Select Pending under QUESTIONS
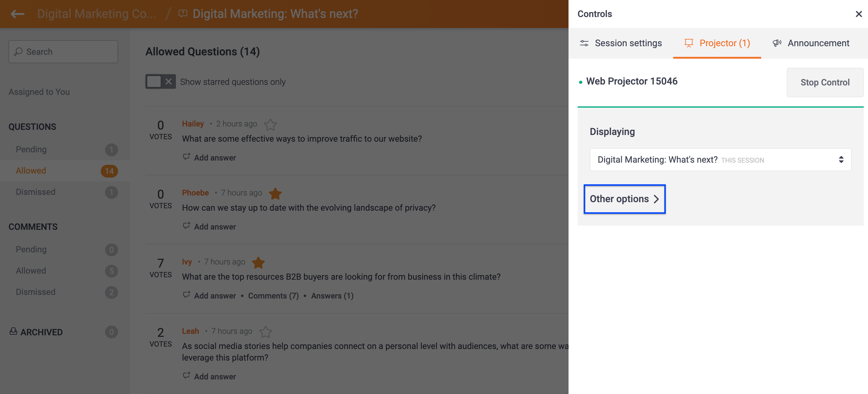868x394 pixels. click(65, 149)
